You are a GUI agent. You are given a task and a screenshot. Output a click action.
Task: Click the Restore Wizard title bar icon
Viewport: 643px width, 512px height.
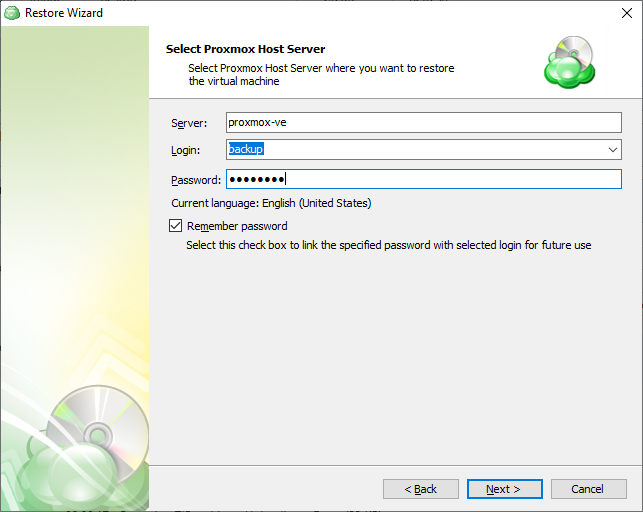tap(13, 13)
